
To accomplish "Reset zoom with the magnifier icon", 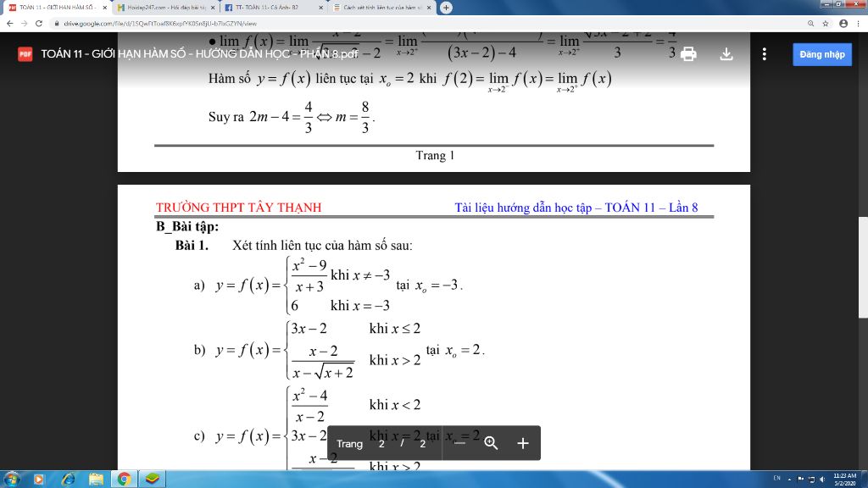I will [491, 442].
